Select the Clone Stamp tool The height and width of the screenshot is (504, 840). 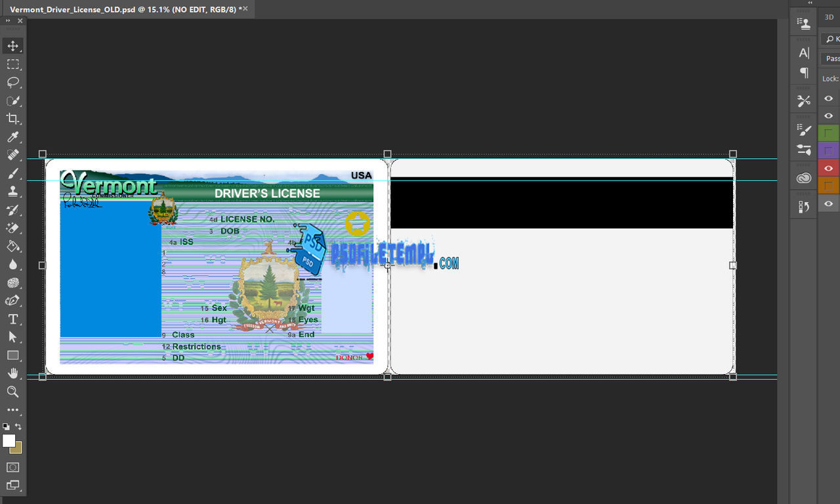[x=12, y=192]
